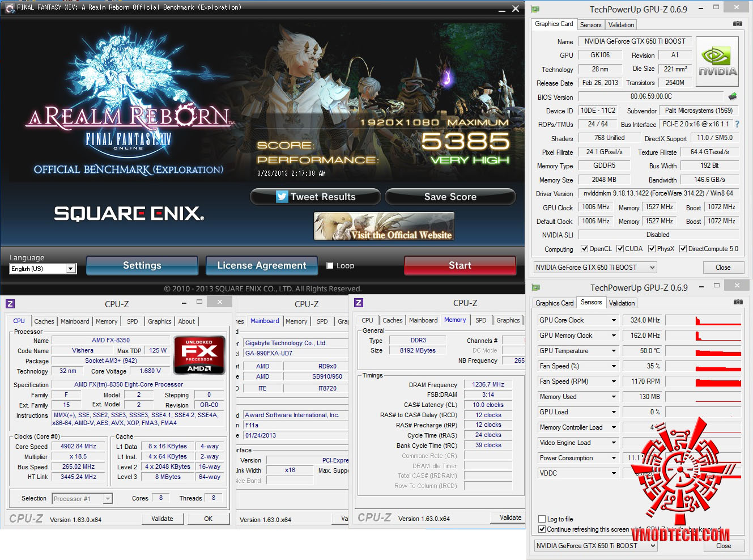Expand the GPU Memory Clock sensor dropdown
The width and height of the screenshot is (753, 560).
[614, 336]
